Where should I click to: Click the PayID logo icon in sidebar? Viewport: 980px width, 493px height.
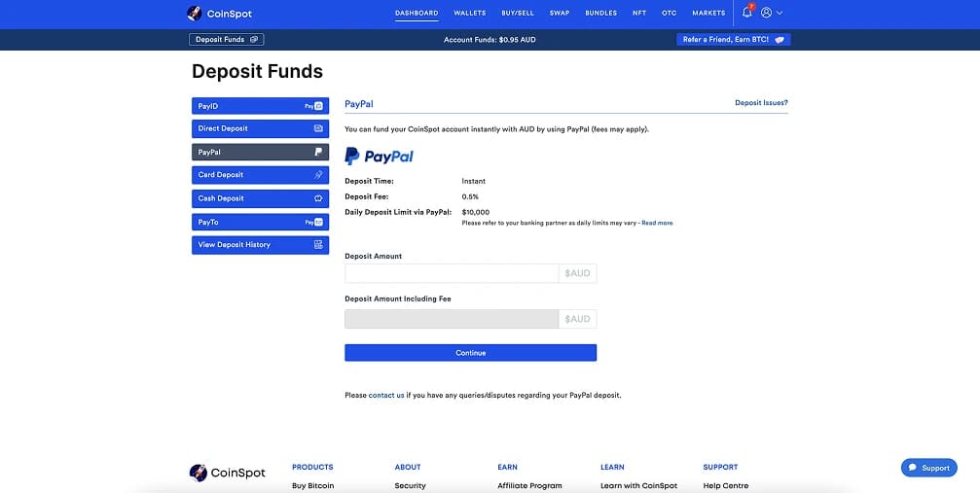[313, 106]
